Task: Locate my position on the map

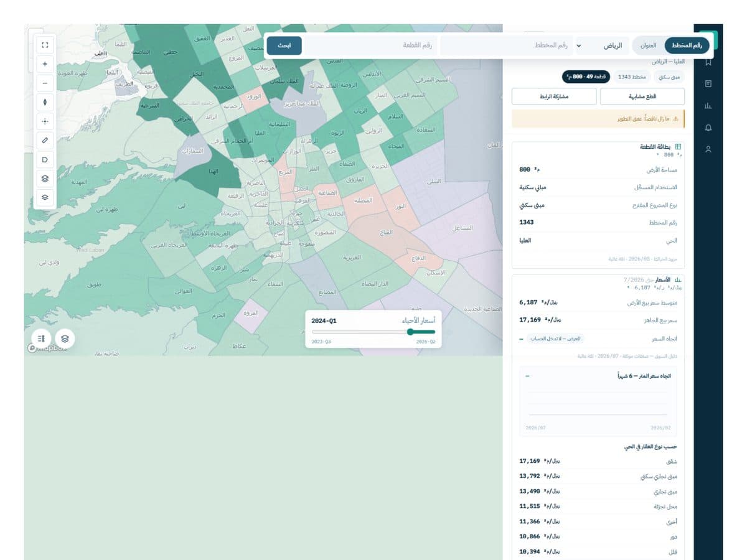Action: [45, 121]
